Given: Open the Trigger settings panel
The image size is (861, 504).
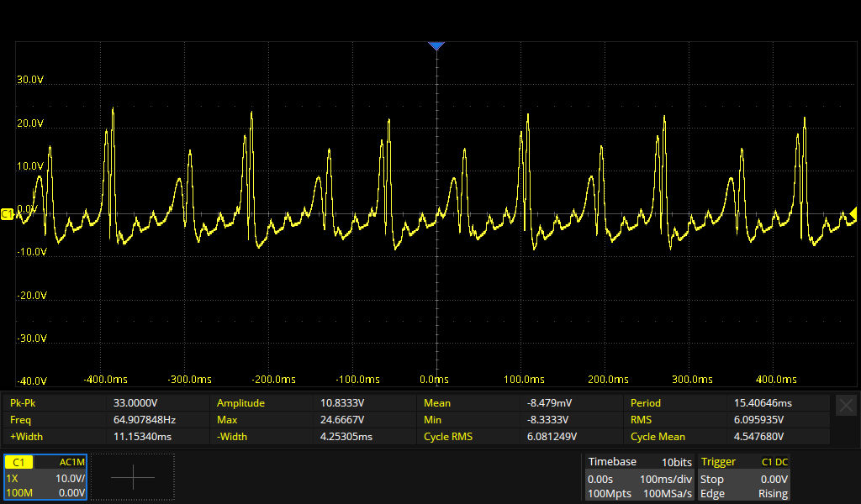Looking at the screenshot, I should coord(744,477).
